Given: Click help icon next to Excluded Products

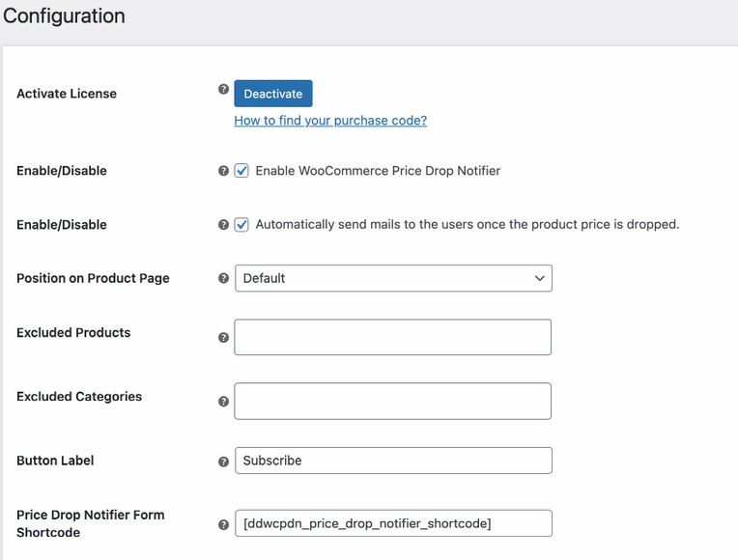Looking at the screenshot, I should click(x=223, y=337).
